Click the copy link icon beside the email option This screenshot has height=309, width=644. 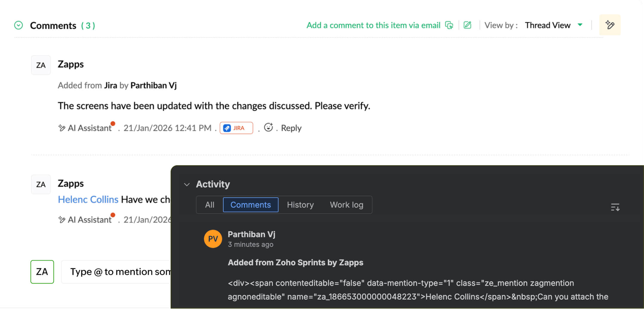(450, 26)
